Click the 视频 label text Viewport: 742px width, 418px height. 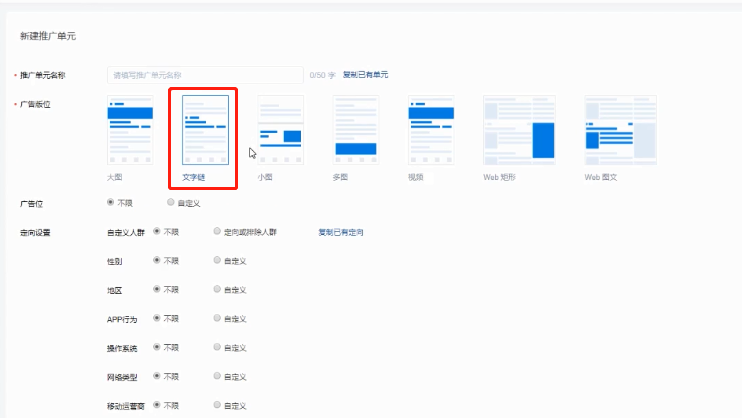(415, 177)
